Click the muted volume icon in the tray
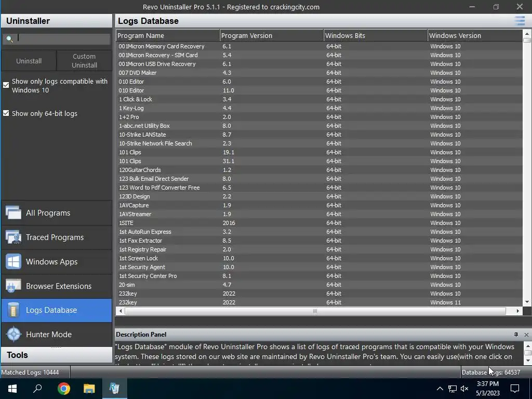532x399 pixels. [464, 389]
